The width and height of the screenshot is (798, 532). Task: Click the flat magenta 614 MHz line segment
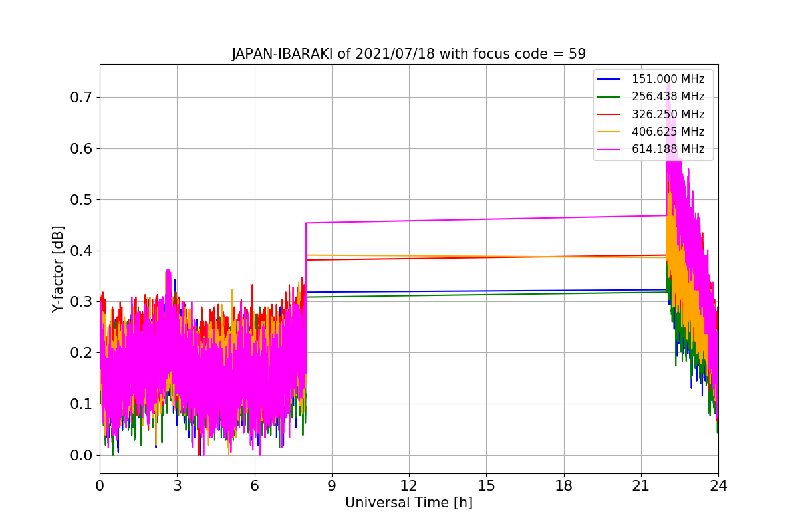tap(485, 219)
